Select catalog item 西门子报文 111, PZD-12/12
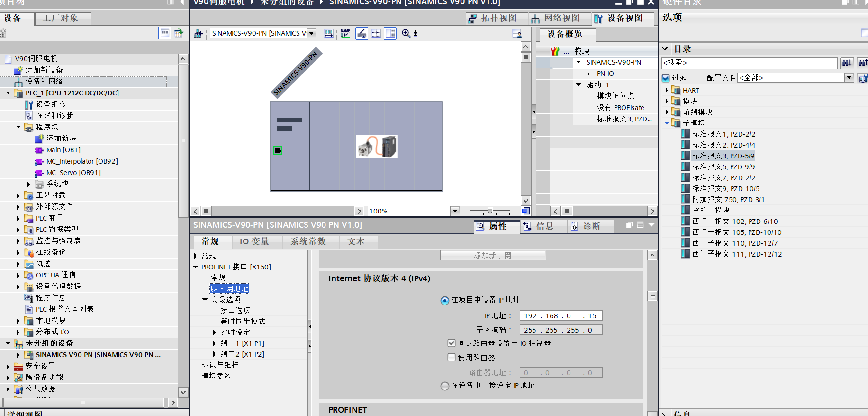Viewport: 868px width, 416px height. coord(737,254)
